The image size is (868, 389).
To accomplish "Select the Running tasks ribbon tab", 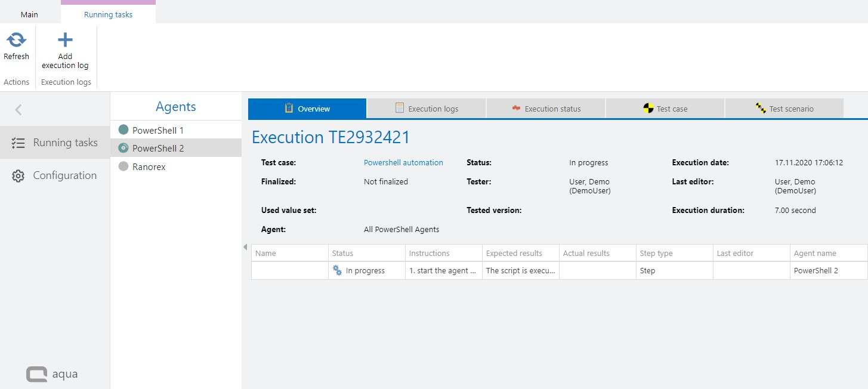I will point(108,14).
